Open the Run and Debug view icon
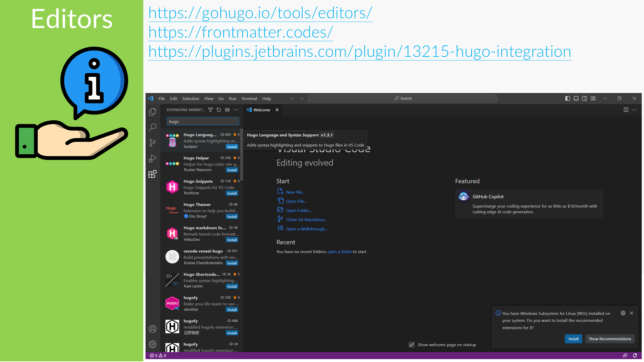 pyautogui.click(x=153, y=158)
